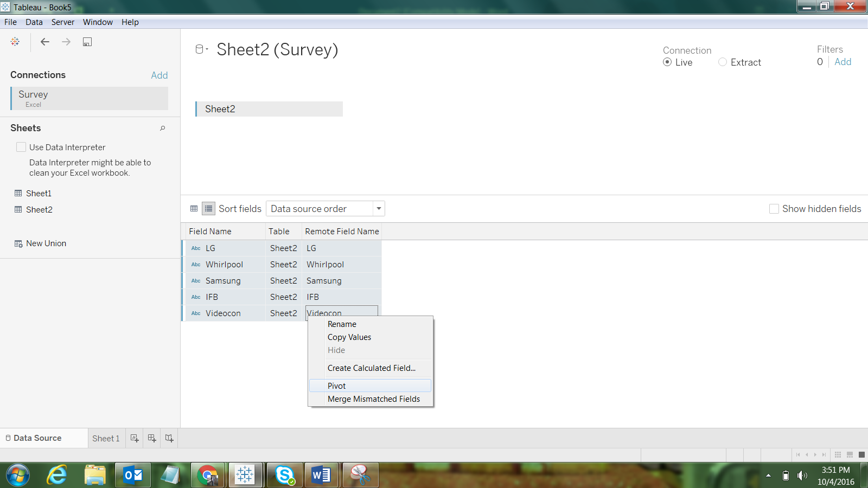
Task: Click the data source title Sheet2 (Survey)
Action: [x=277, y=49]
